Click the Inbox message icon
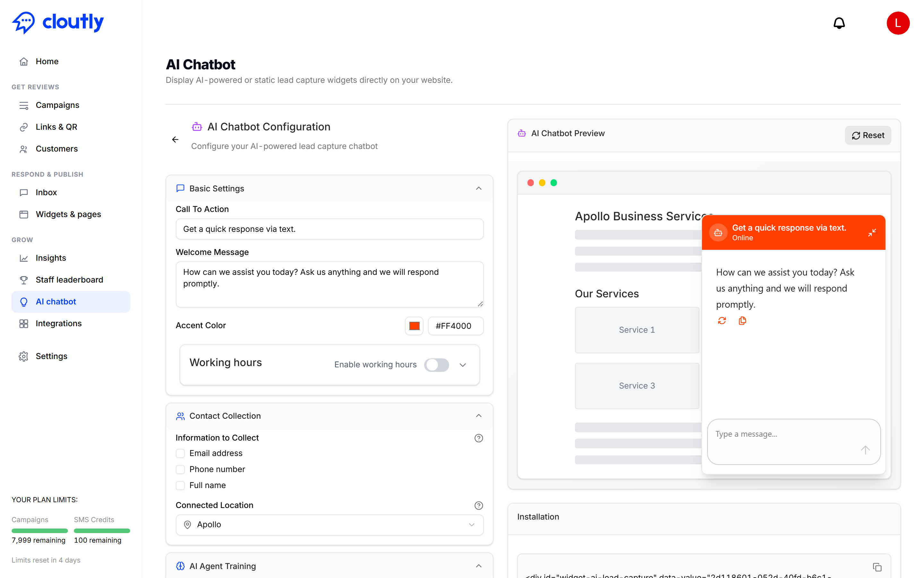This screenshot has height=578, width=924. (x=24, y=192)
